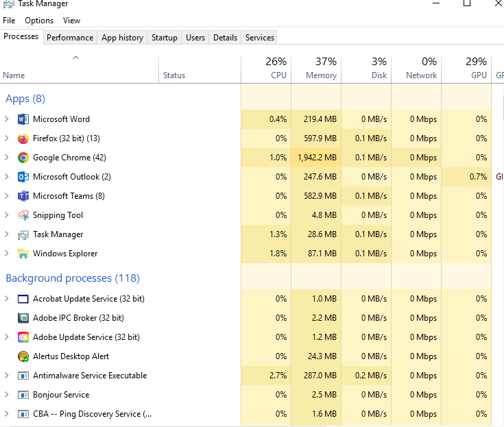The image size is (504, 427).
Task: Click the Adobe IPC Broker icon
Action: (23, 318)
